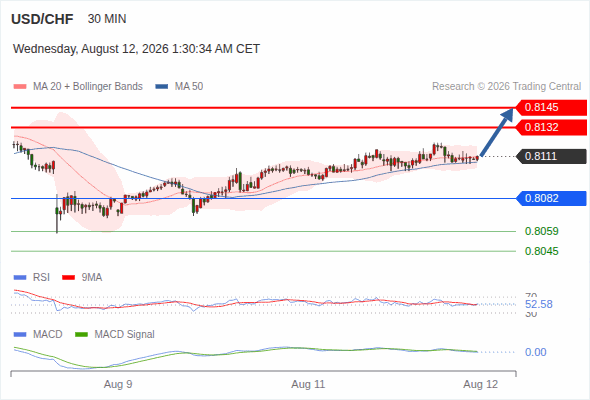This screenshot has width=590, height=400.
Task: Click the green MACD Signal swatch
Action: click(81, 335)
